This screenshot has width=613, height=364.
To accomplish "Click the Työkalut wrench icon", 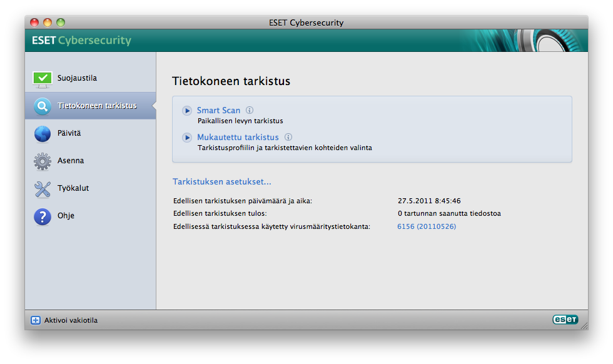I will pos(43,189).
